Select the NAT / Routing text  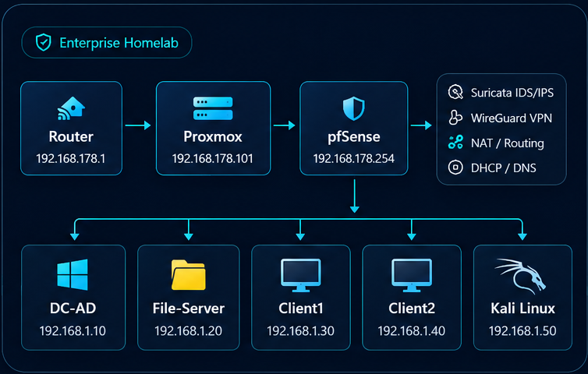pos(508,143)
